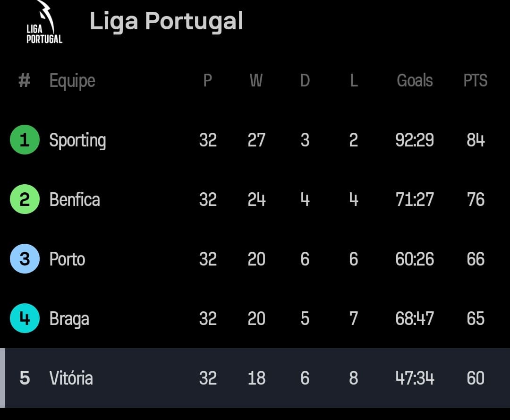510x420 pixels.
Task: Click the Liga Portugal logo
Action: (44, 22)
